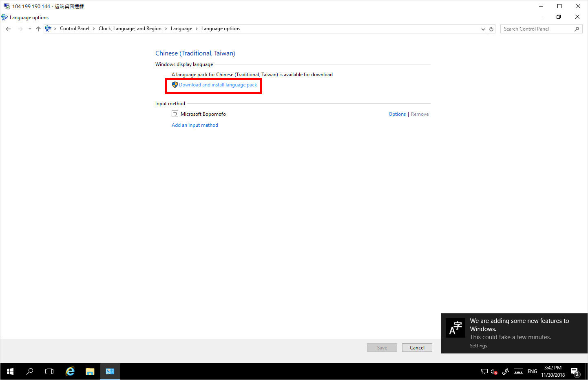Viewport: 588px width, 380px height.
Task: Click the Control Panel icon in the address bar
Action: tap(48, 29)
